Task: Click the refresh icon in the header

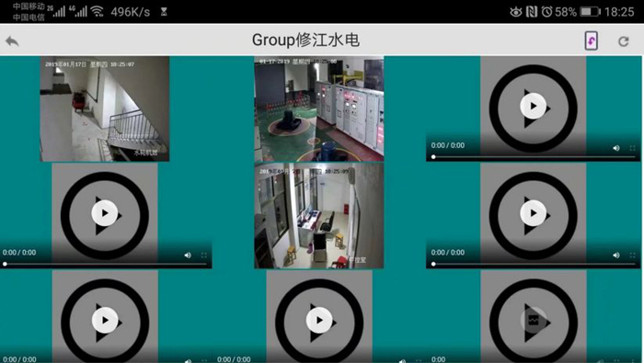Action: pyautogui.click(x=624, y=41)
